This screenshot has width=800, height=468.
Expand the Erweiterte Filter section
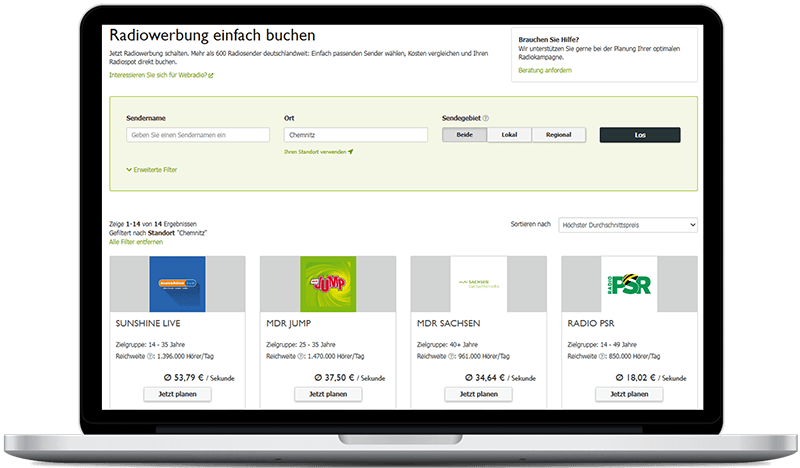(152, 170)
